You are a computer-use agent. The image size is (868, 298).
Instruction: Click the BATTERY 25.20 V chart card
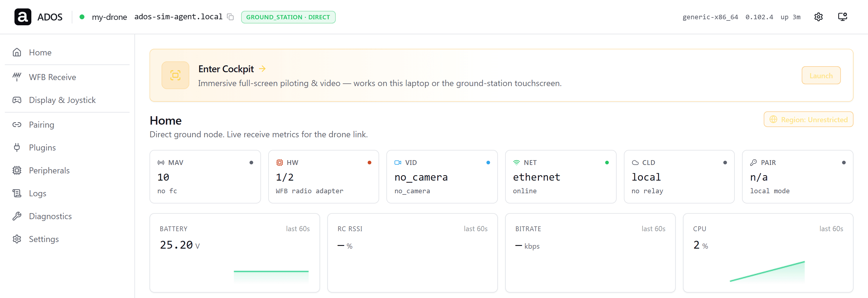pyautogui.click(x=235, y=253)
